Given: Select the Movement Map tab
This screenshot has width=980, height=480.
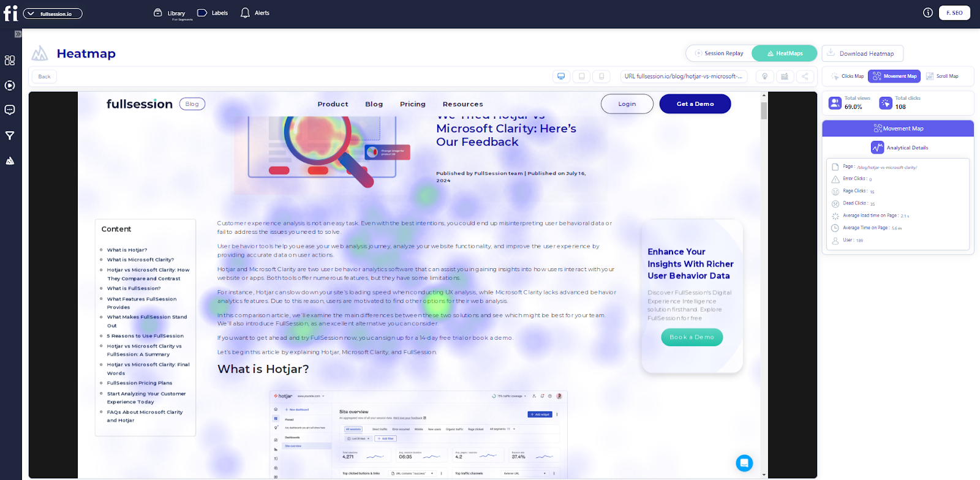Looking at the screenshot, I should [894, 77].
